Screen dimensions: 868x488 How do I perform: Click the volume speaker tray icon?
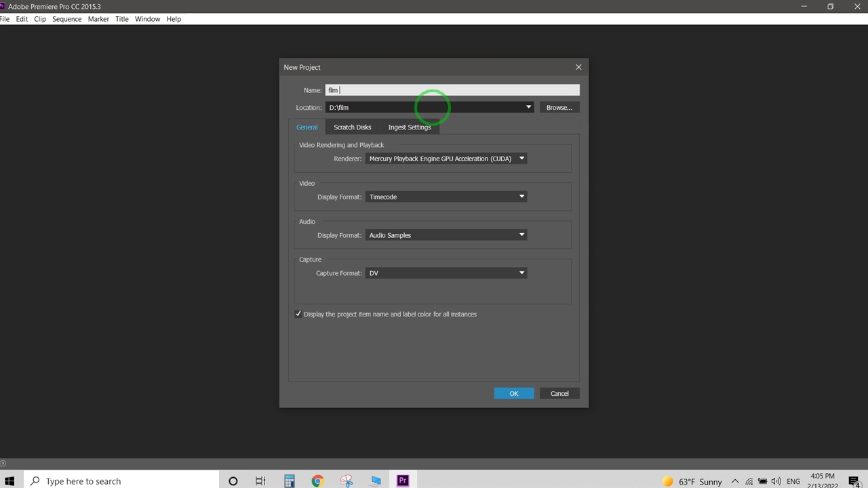tap(776, 481)
